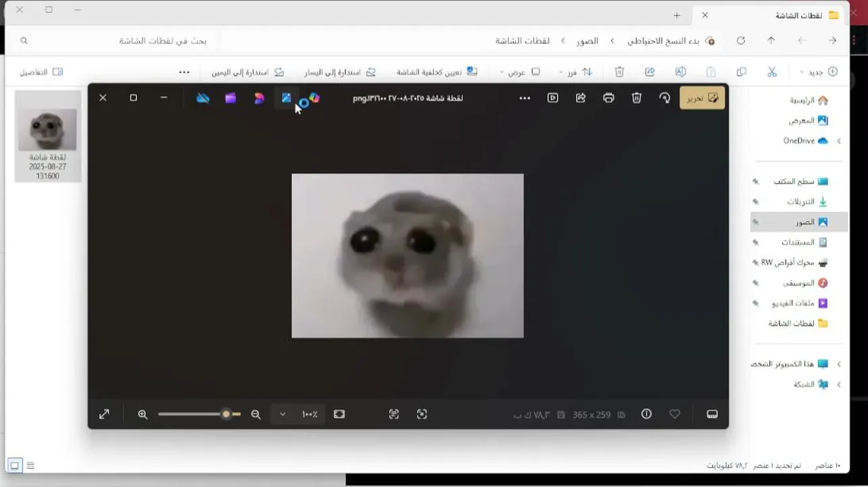Click Set as desktop background (تعيين كخلفية الشاشة)

[x=437, y=72]
